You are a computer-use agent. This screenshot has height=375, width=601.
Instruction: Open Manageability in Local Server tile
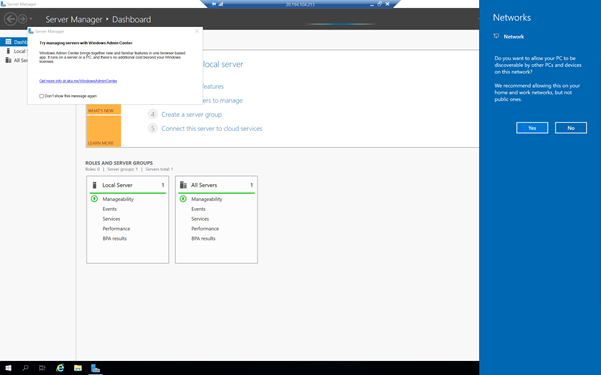pos(118,199)
